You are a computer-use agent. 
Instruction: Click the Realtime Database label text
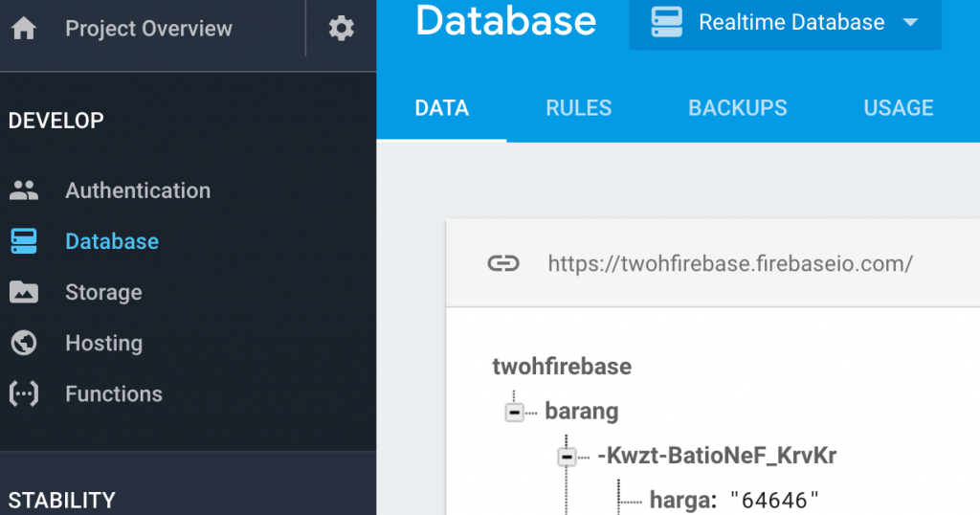tap(791, 23)
